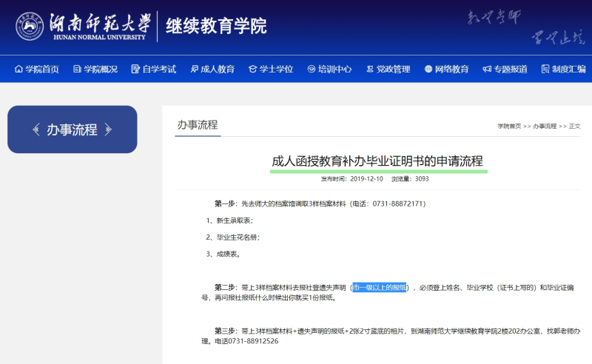Click the left chevron in 办事流程 sidebar

[36, 129]
